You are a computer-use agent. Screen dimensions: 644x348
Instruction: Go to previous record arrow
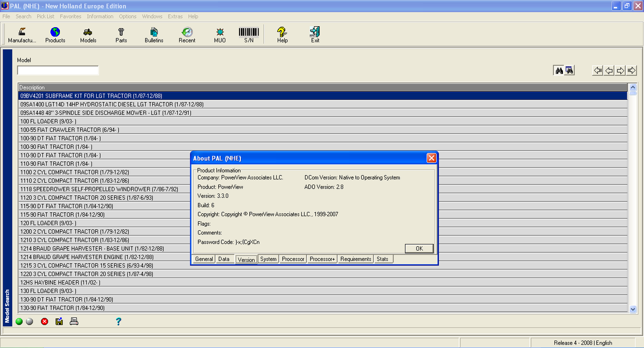point(609,70)
